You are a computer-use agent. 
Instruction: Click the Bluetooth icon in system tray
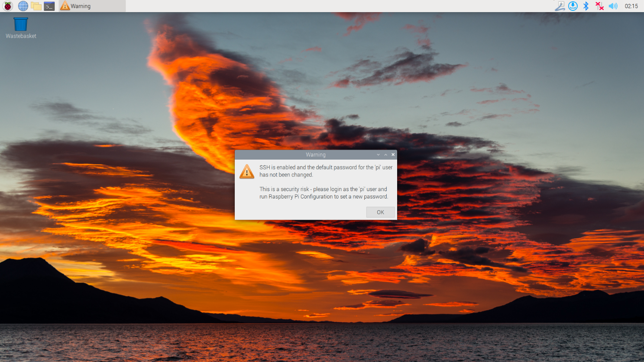point(586,6)
